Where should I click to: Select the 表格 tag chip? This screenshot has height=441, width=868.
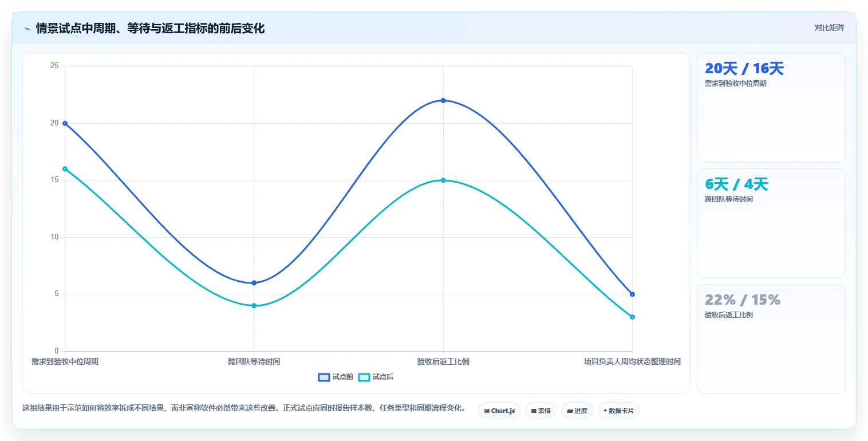(540, 411)
